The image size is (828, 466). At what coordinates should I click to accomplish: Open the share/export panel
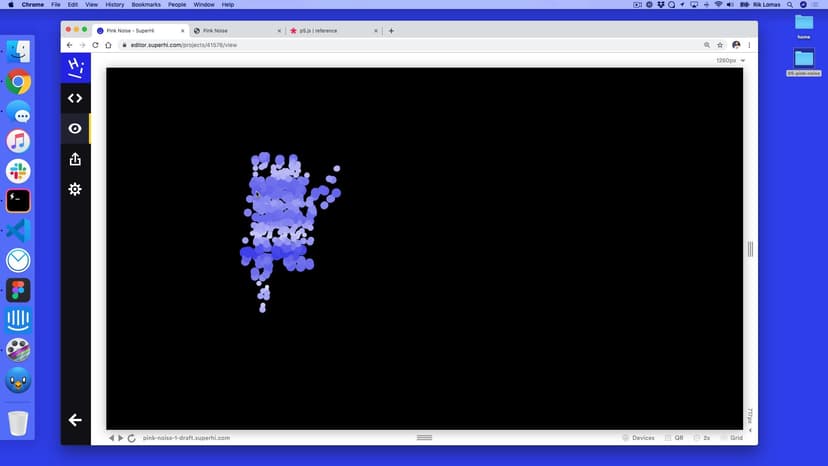point(75,159)
